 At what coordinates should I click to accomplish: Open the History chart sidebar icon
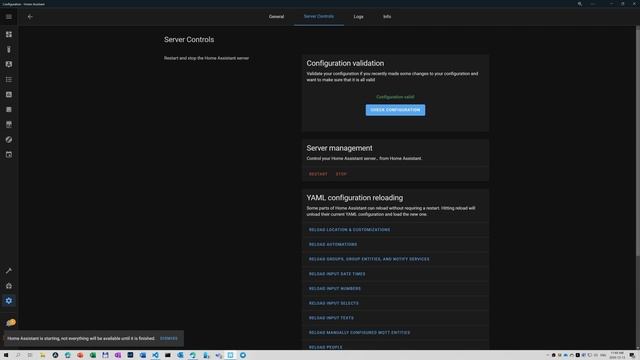(9, 94)
